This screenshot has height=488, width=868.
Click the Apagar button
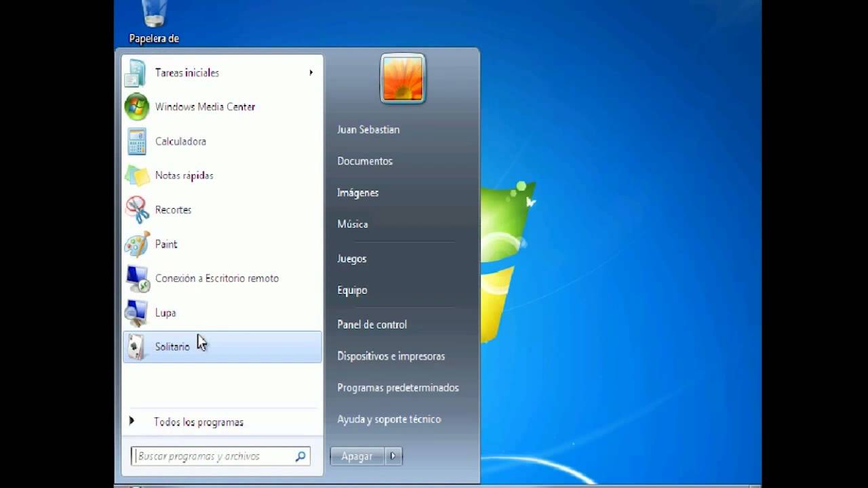[357, 457]
